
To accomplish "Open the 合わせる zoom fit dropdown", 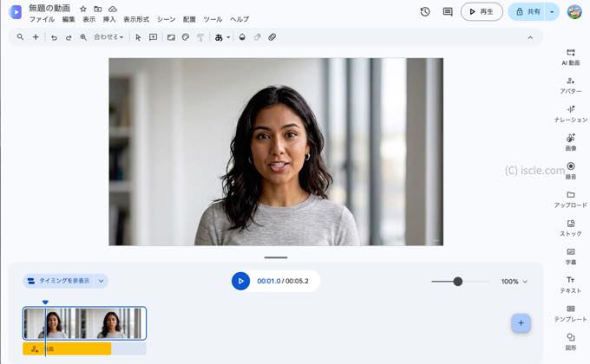I will (108, 37).
